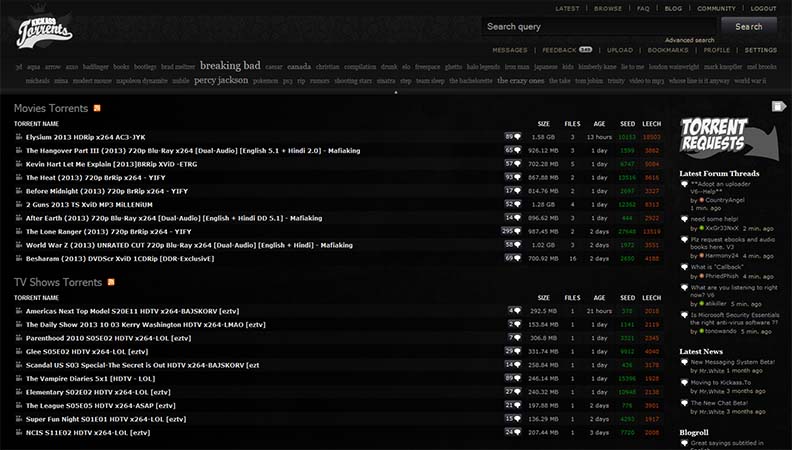The height and width of the screenshot is (450, 792).
Task: Open the Latest menu item
Action: click(567, 9)
